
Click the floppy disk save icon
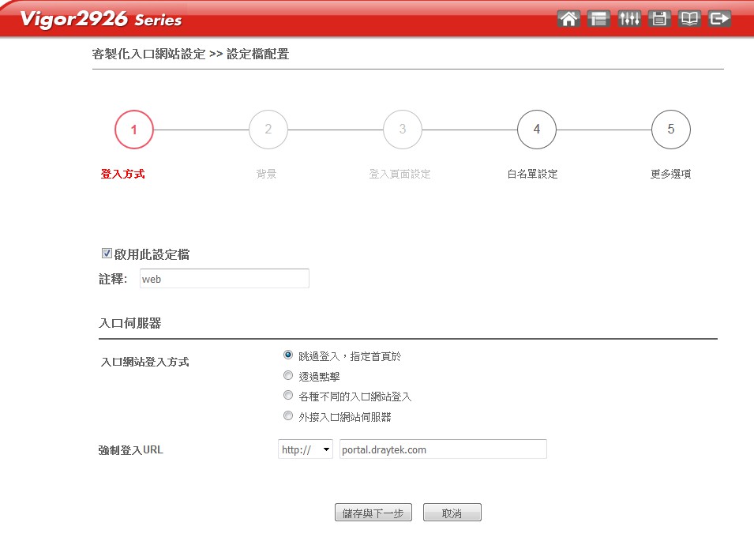[x=659, y=19]
